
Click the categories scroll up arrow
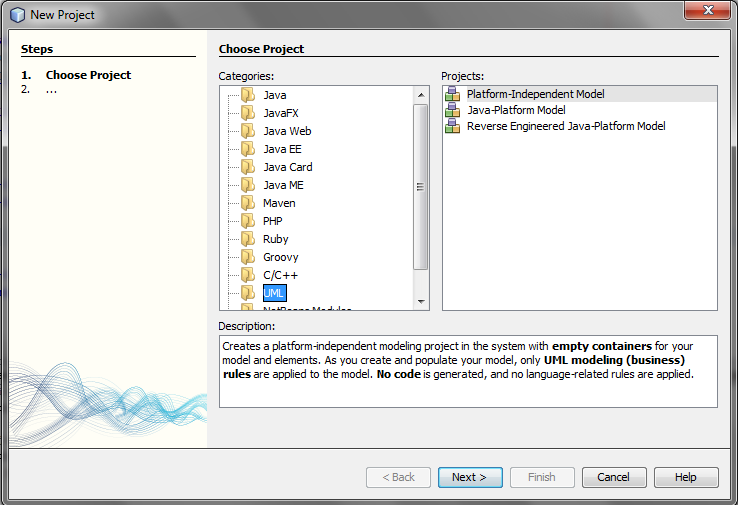pyautogui.click(x=421, y=95)
